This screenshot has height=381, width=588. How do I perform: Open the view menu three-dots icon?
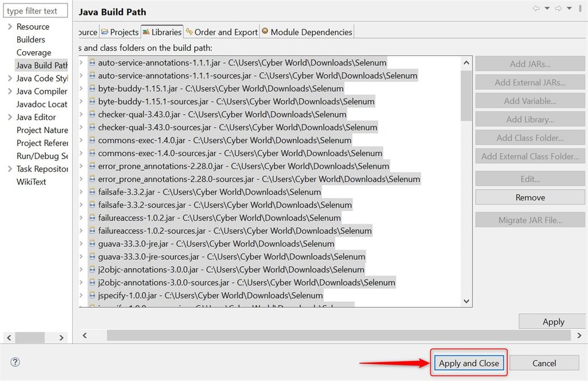[x=580, y=8]
